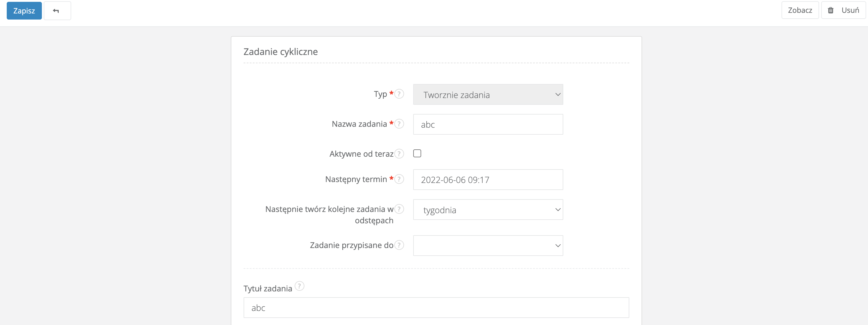Open the Zadanie przypisane do dropdown
Viewport: 868px width, 325px height.
[487, 246]
